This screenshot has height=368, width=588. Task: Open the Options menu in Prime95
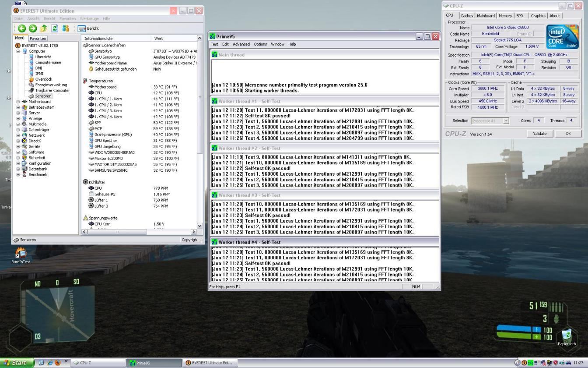pyautogui.click(x=260, y=44)
